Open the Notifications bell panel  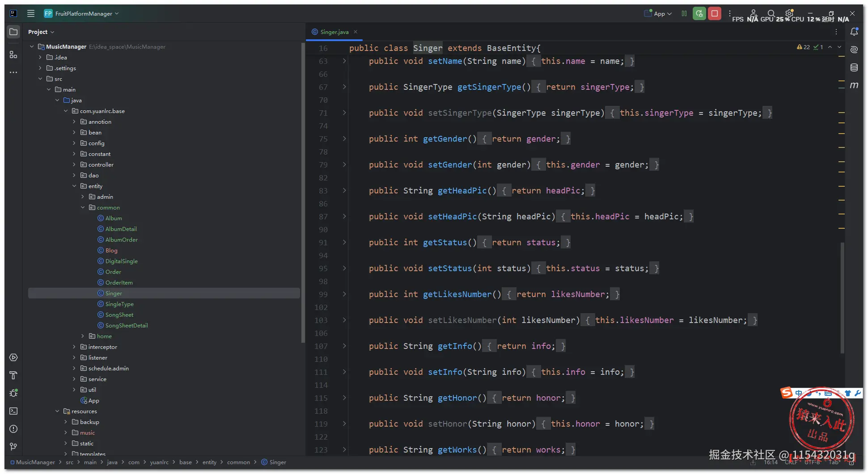(x=854, y=32)
